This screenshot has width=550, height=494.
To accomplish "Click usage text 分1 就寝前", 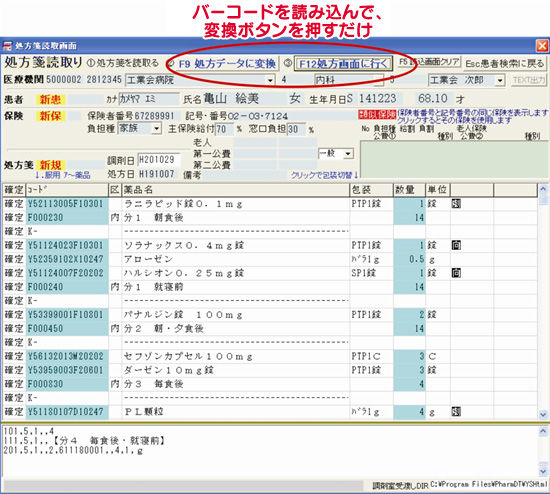I will pyautogui.click(x=154, y=287).
